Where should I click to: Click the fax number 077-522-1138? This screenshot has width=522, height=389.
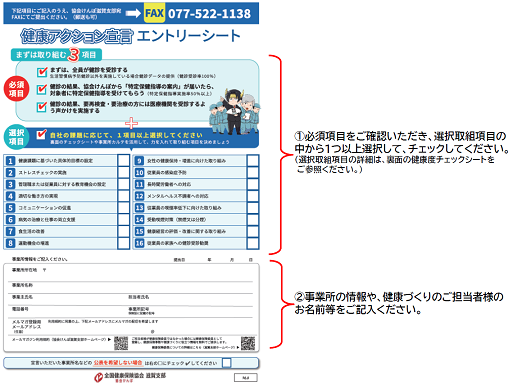209,14
